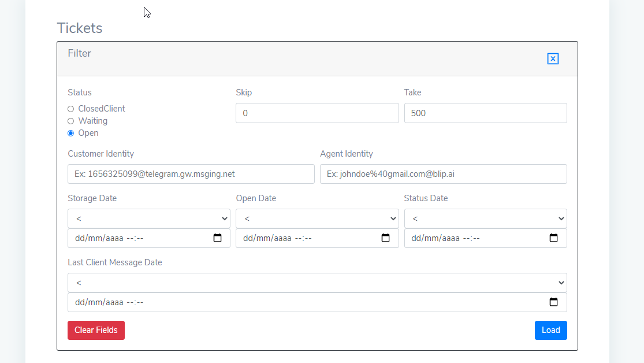Click the Tickets page heading

click(79, 28)
